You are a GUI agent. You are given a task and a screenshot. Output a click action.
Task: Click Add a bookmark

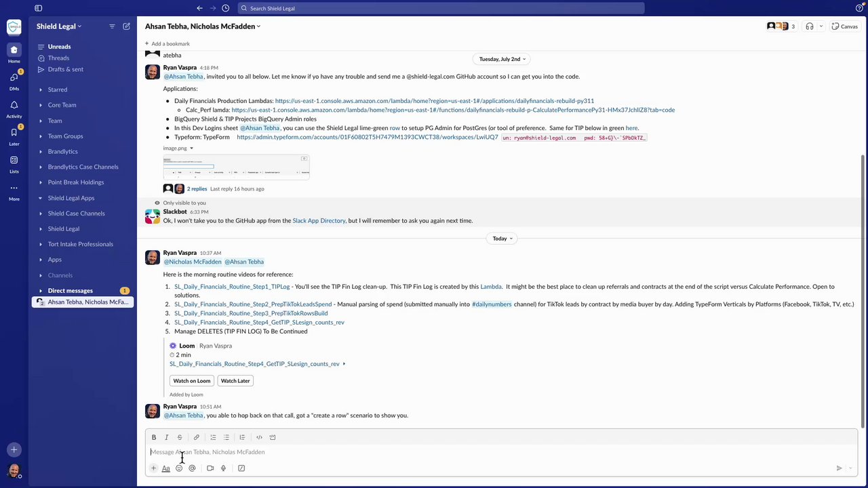click(167, 43)
